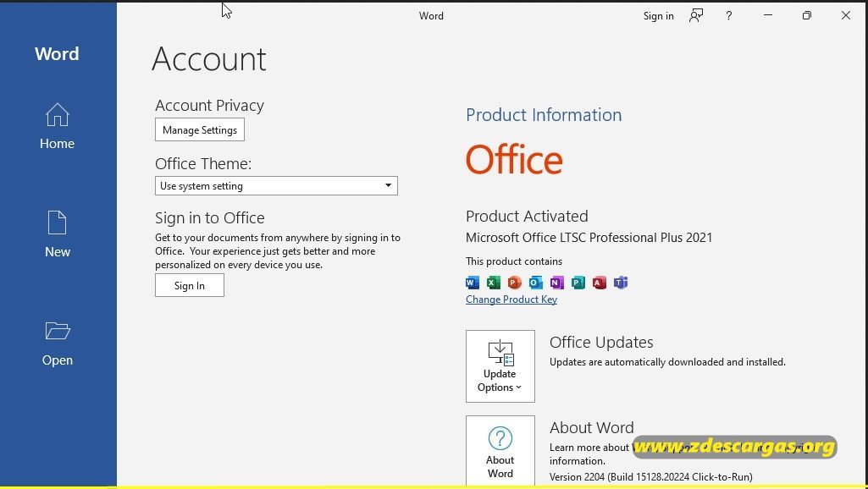Image resolution: width=868 pixels, height=489 pixels.
Task: Click the Office logo text
Action: [514, 159]
